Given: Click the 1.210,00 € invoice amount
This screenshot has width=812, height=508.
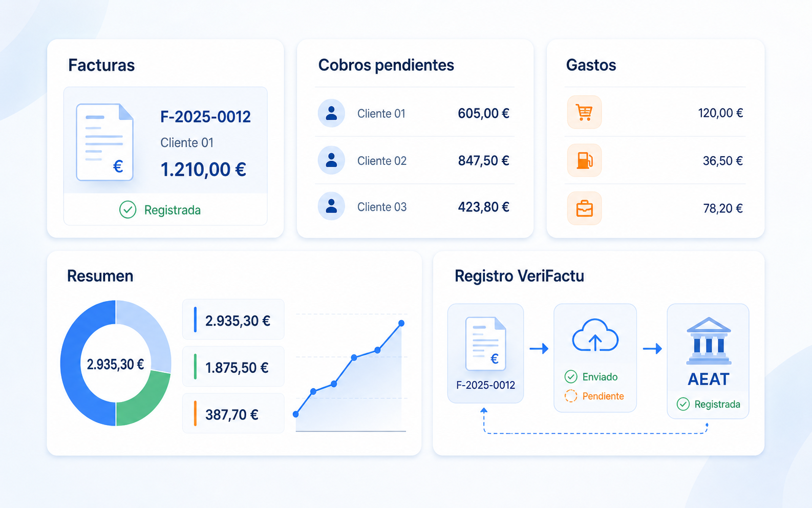Looking at the screenshot, I should [x=203, y=170].
